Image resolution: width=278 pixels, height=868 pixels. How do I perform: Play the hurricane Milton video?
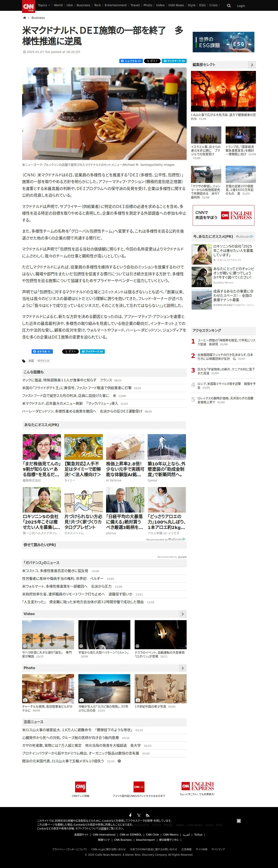coord(104,635)
